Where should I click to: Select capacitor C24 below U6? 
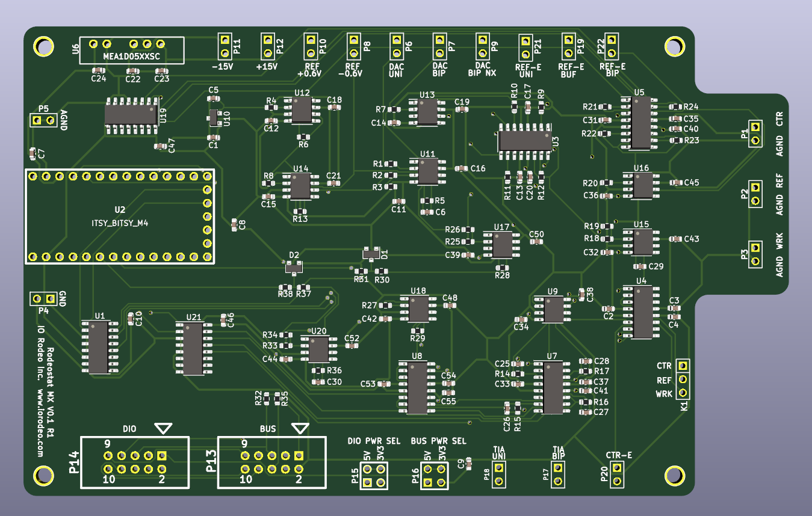coord(98,72)
